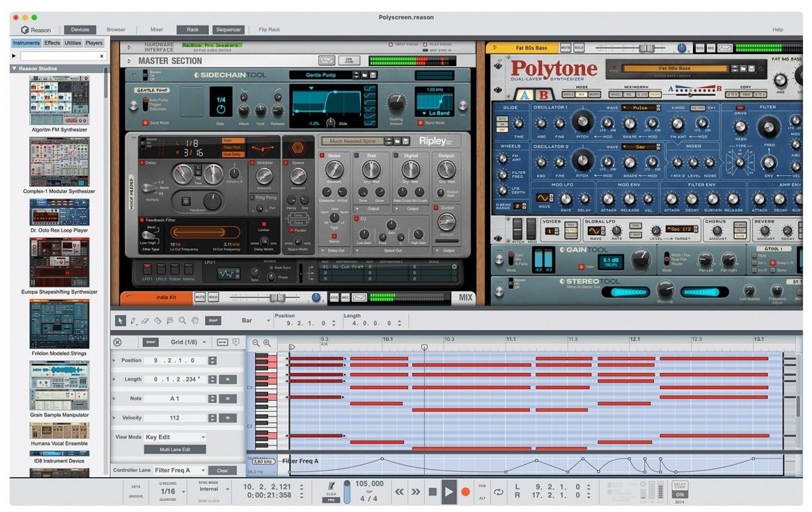
Task: Zoom in on the piano roll
Action: tap(267, 343)
